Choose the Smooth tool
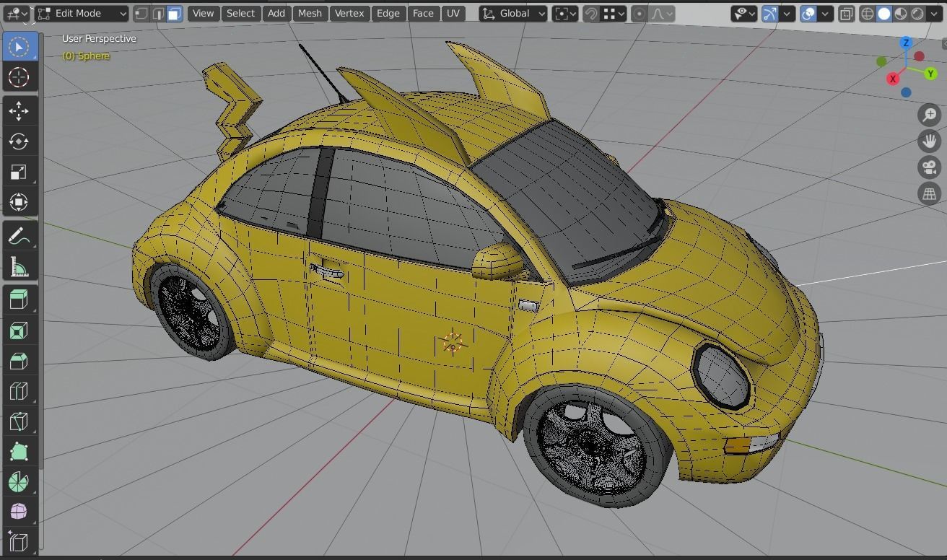947x560 pixels. click(19, 512)
